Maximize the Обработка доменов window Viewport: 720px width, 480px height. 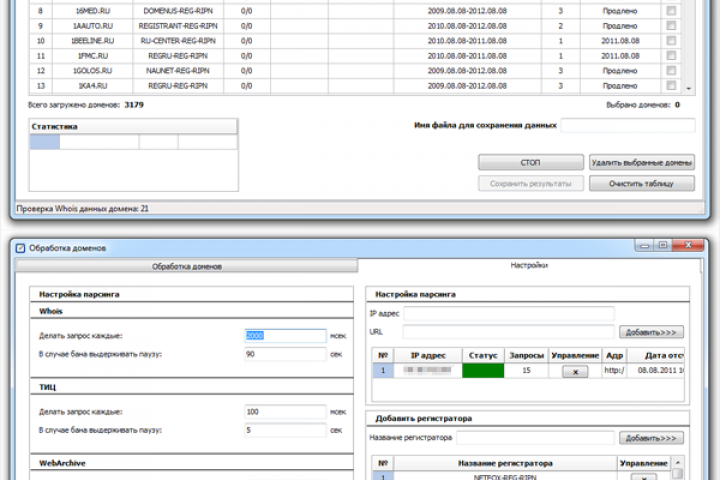click(663, 245)
